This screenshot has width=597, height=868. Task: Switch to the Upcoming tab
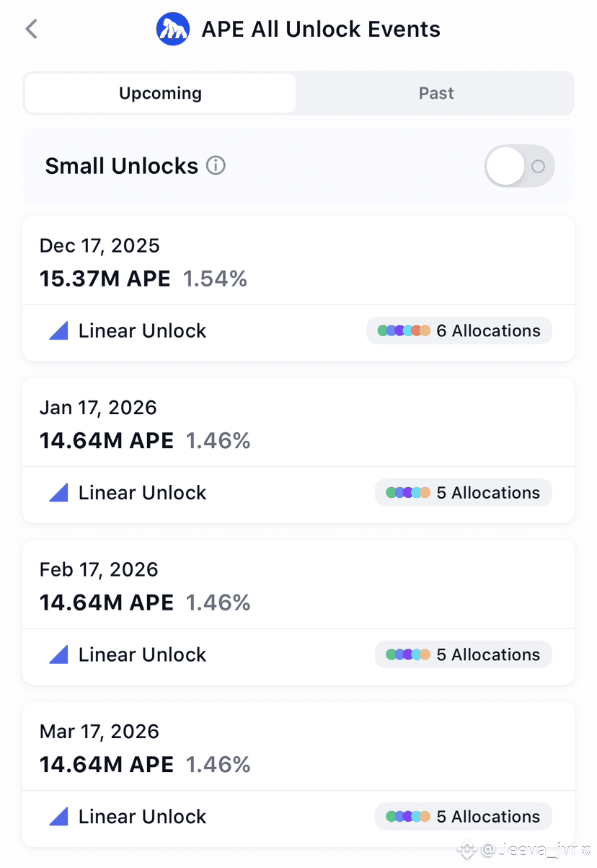160,93
